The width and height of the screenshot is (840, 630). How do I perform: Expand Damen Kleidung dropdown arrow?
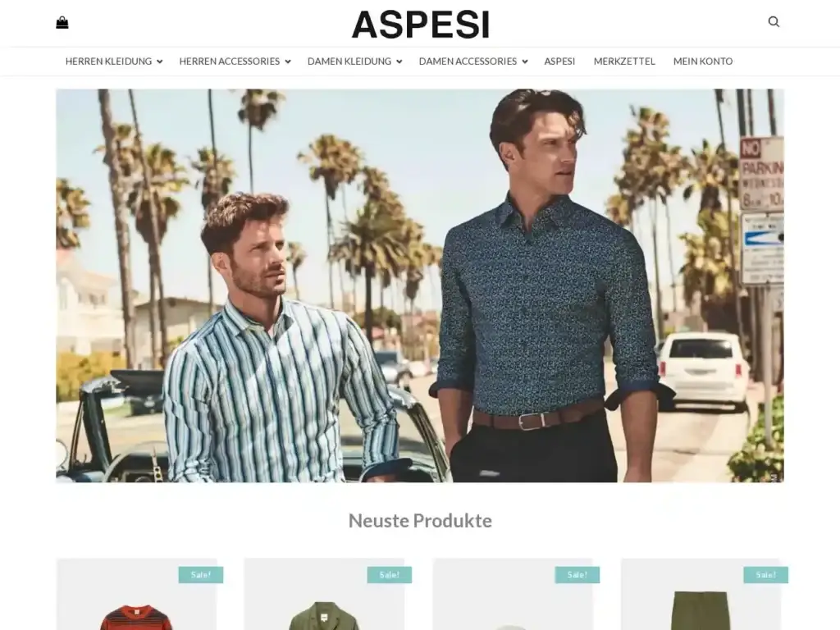(x=399, y=62)
